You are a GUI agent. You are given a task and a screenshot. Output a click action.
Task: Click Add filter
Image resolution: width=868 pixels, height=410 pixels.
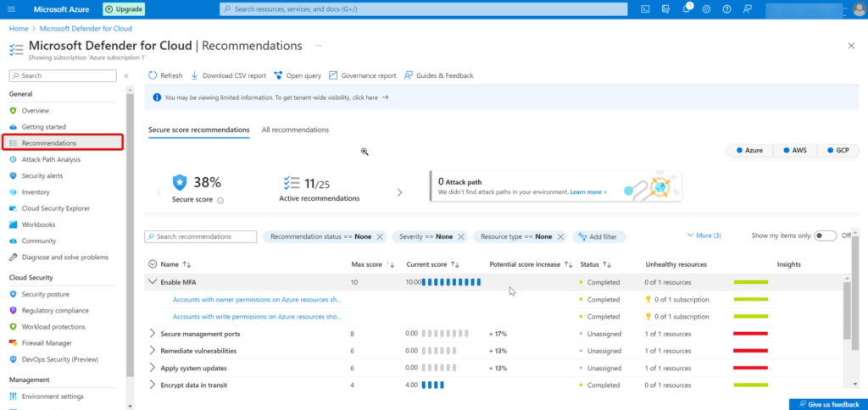point(599,237)
